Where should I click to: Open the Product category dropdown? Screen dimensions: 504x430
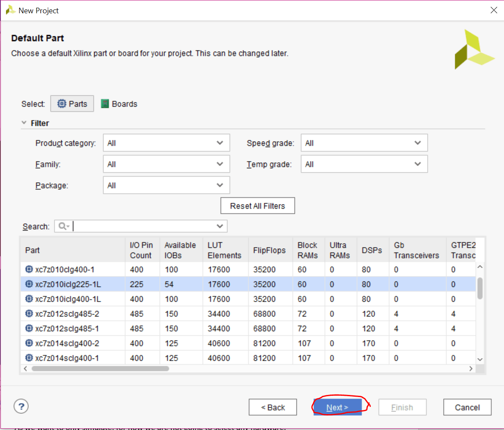166,143
